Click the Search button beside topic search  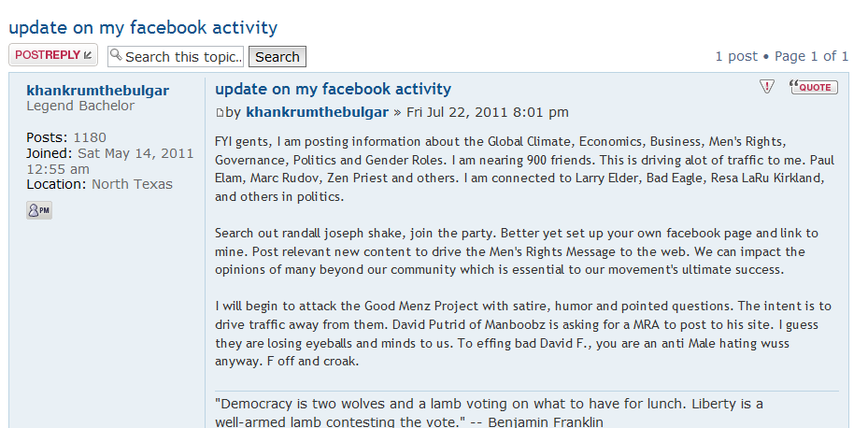277,56
